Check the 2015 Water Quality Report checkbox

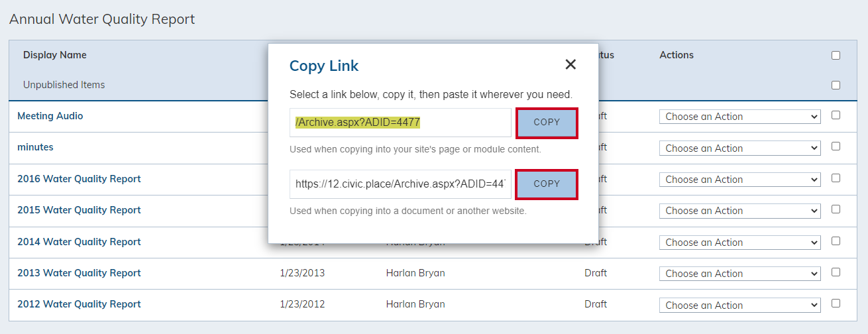click(x=836, y=209)
